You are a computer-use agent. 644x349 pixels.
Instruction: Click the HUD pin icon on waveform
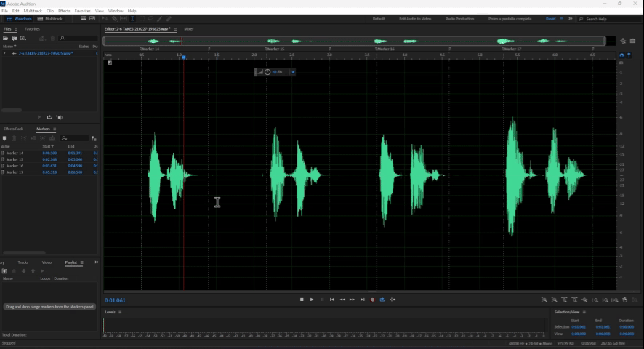293,72
